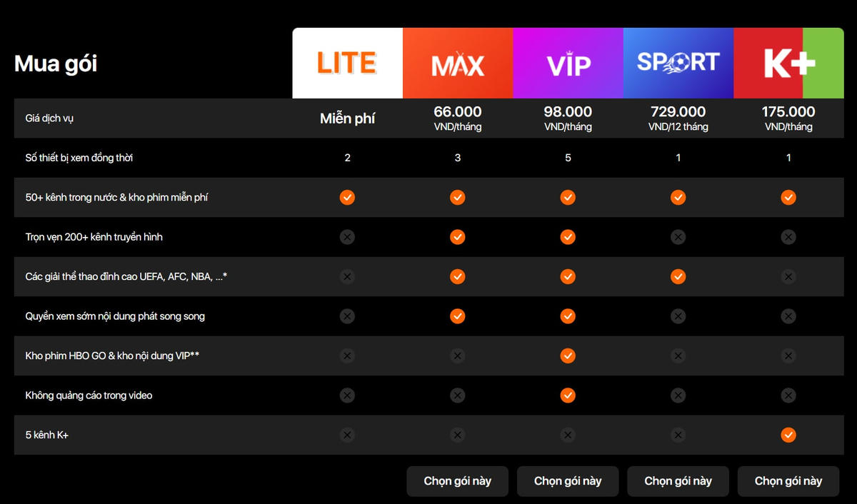Click SPORT checkmark for giải thể thao row
This screenshot has width=857, height=504.
(x=678, y=276)
